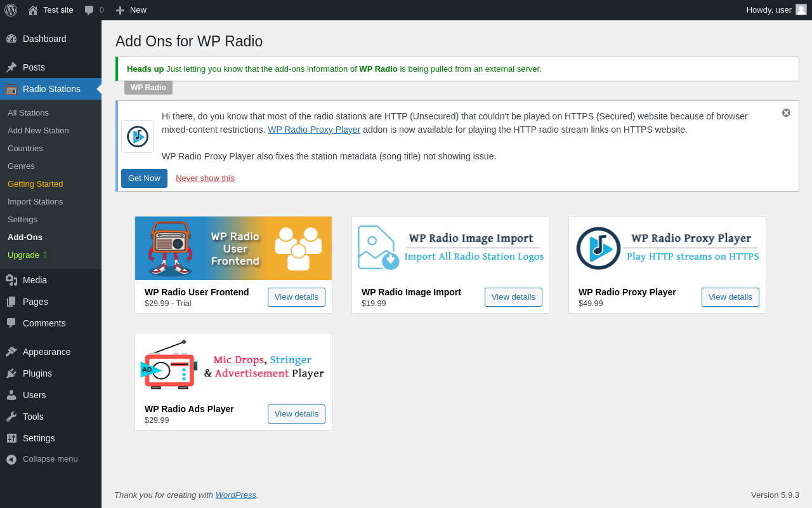The image size is (812, 508).
Task: Click the Collapse menu arrow icon
Action: point(11,459)
